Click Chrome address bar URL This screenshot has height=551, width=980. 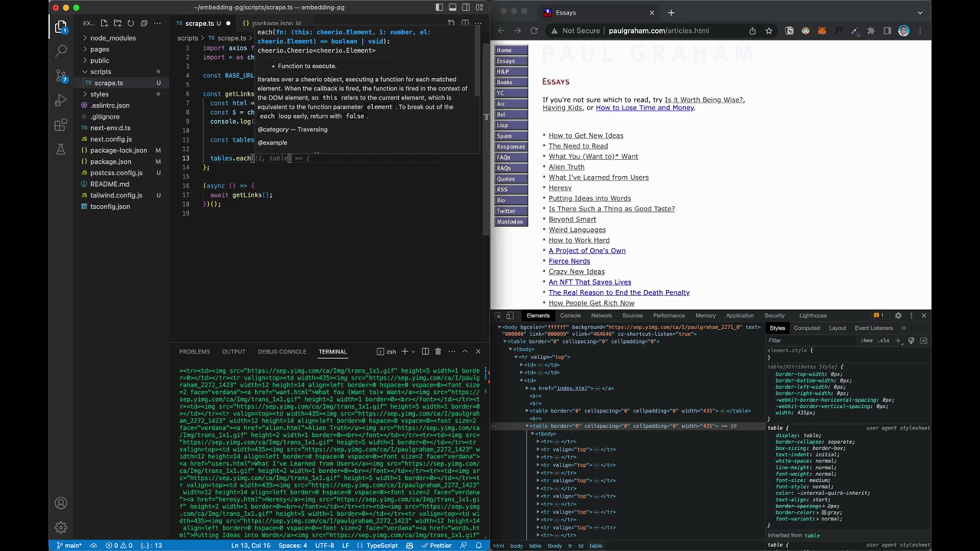[658, 31]
